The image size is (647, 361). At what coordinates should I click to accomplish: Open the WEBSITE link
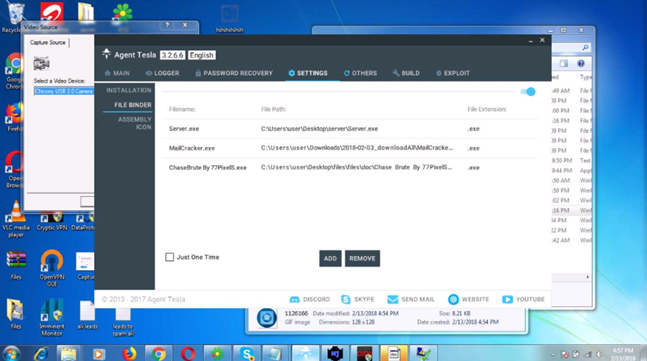(x=468, y=299)
